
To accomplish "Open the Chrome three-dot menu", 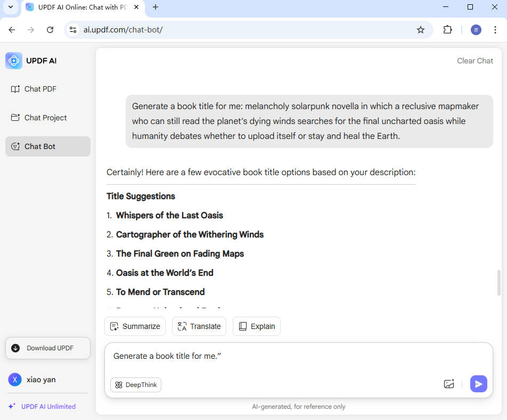I will (495, 30).
